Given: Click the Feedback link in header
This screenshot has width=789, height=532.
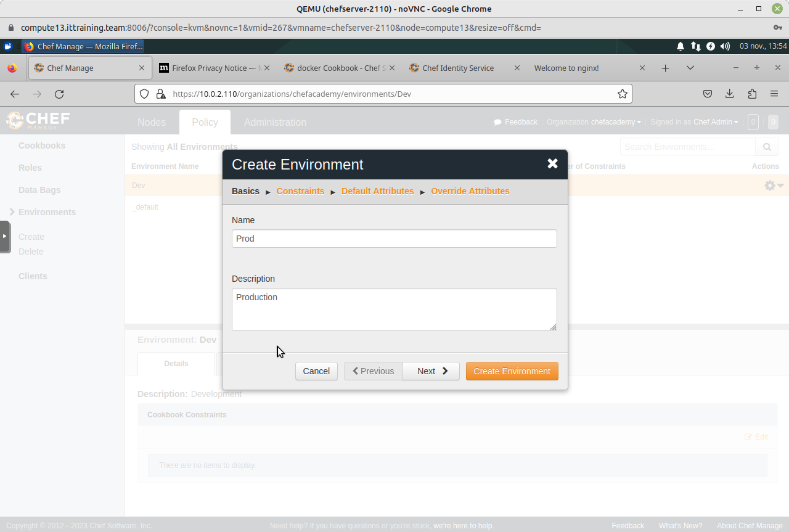Looking at the screenshot, I should (516, 122).
